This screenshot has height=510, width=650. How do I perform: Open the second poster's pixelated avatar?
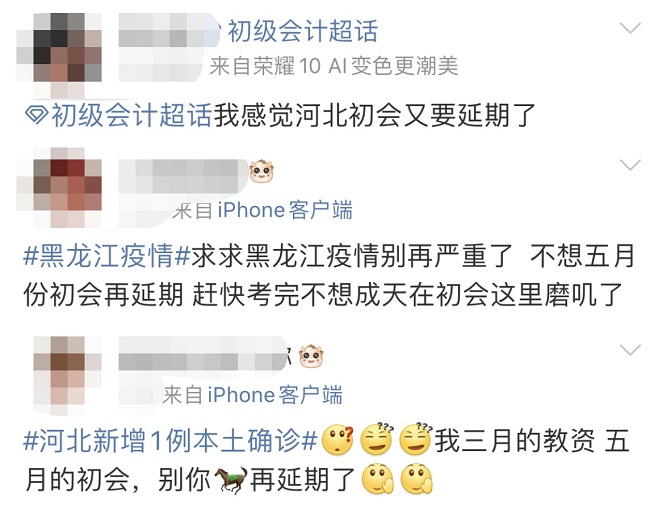point(59,187)
